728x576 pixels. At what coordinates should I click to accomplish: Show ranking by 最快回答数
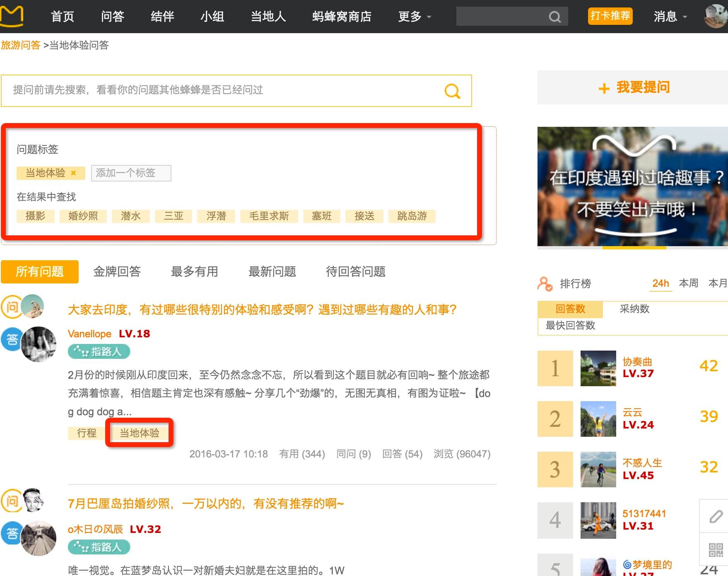(x=570, y=325)
